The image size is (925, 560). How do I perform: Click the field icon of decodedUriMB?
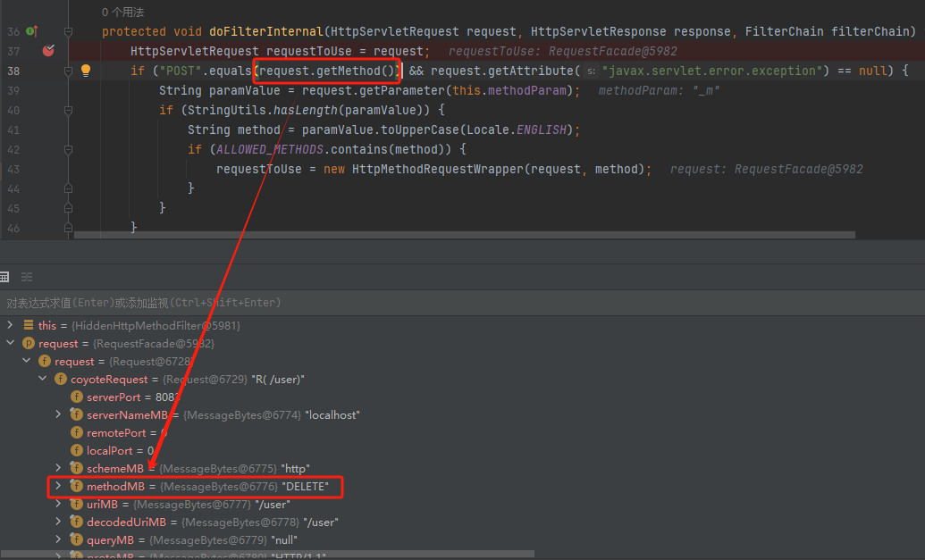77,522
